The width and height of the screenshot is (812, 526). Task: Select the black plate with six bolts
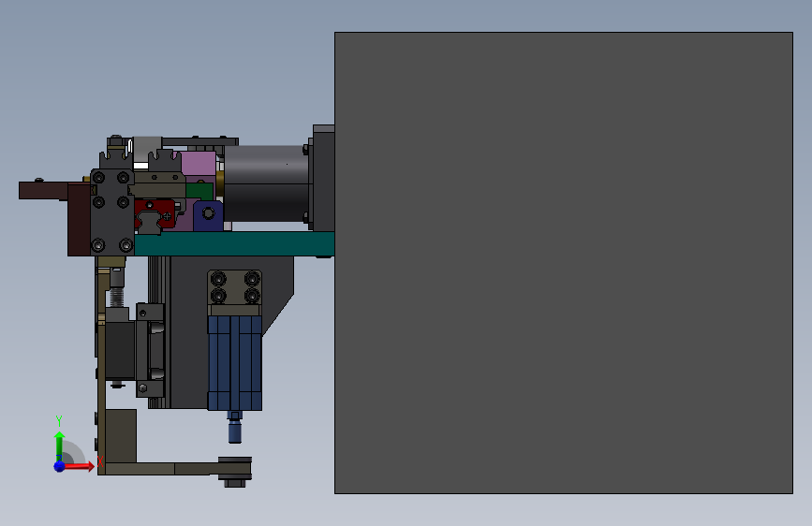pos(112,212)
